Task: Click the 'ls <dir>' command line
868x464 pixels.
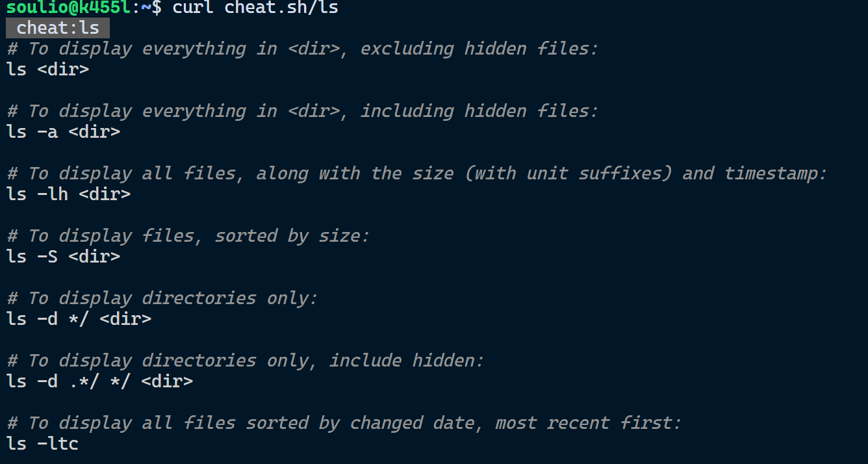Action: coord(48,70)
